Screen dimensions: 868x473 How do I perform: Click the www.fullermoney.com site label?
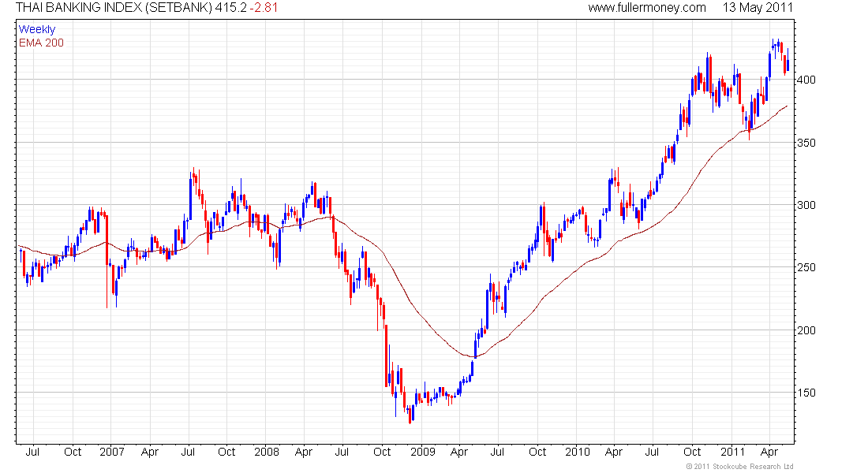coord(646,8)
